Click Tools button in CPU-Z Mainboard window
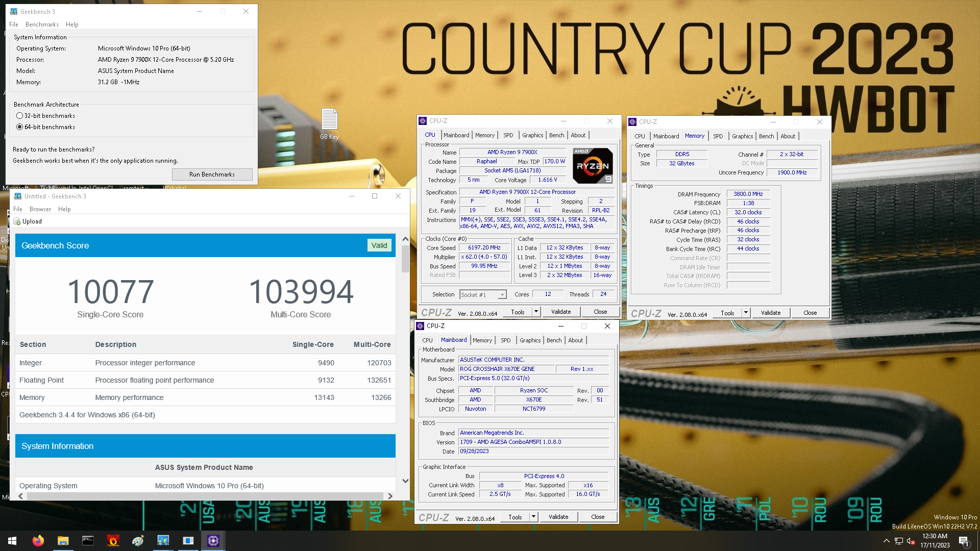 515,517
